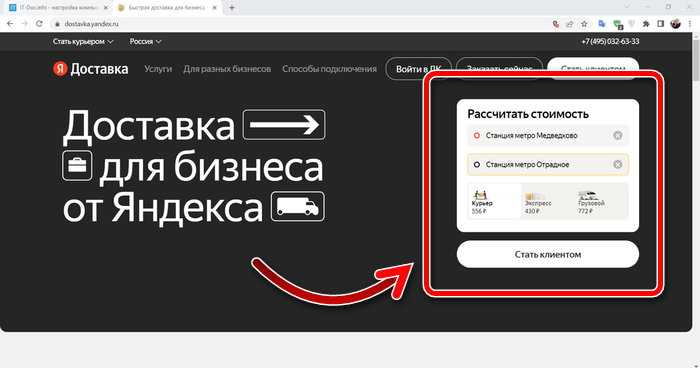This screenshot has height=368, width=700.
Task: Open the Chrome three-dot menu
Action: 690,24
